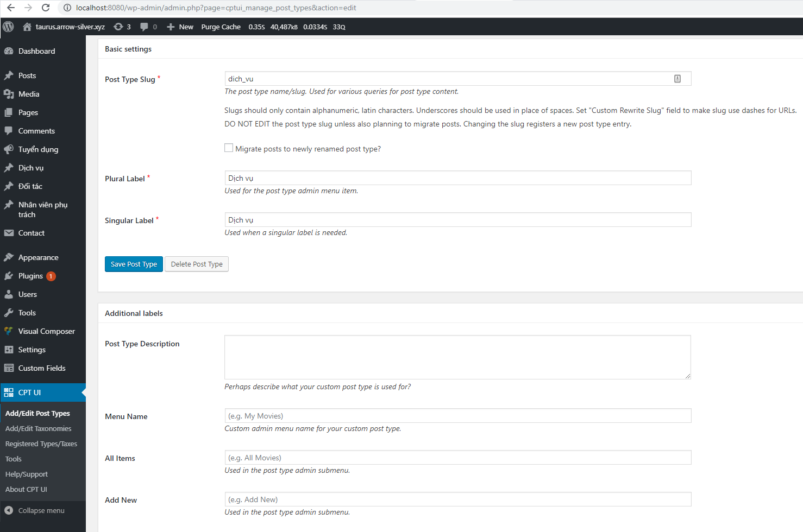
Task: Click the Delete Post Type button
Action: pyautogui.click(x=197, y=264)
